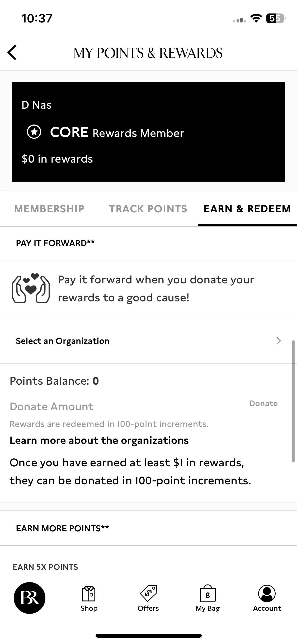Viewport: 297px width, 644px height.
Task: Tap the CORE member star icon
Action: tap(34, 132)
